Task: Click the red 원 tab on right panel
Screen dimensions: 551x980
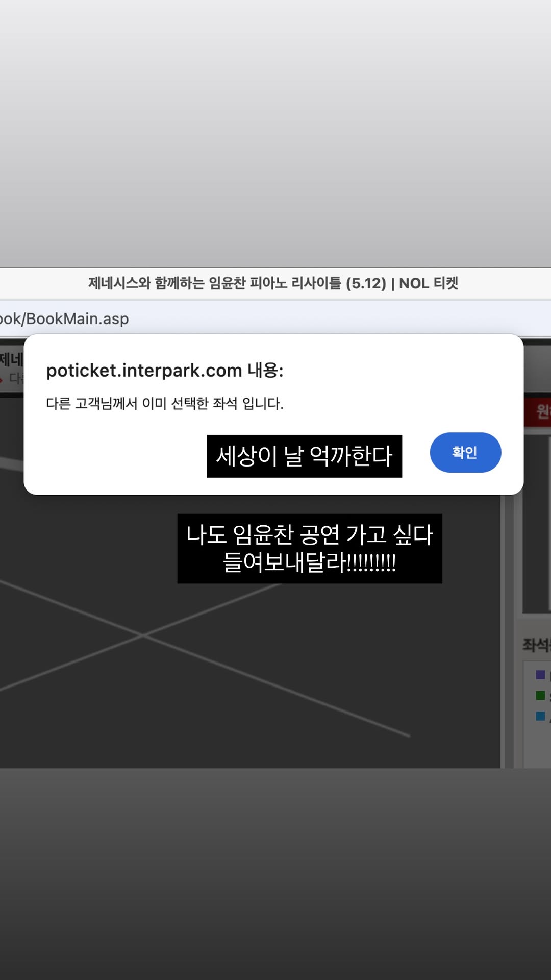Action: [x=540, y=411]
